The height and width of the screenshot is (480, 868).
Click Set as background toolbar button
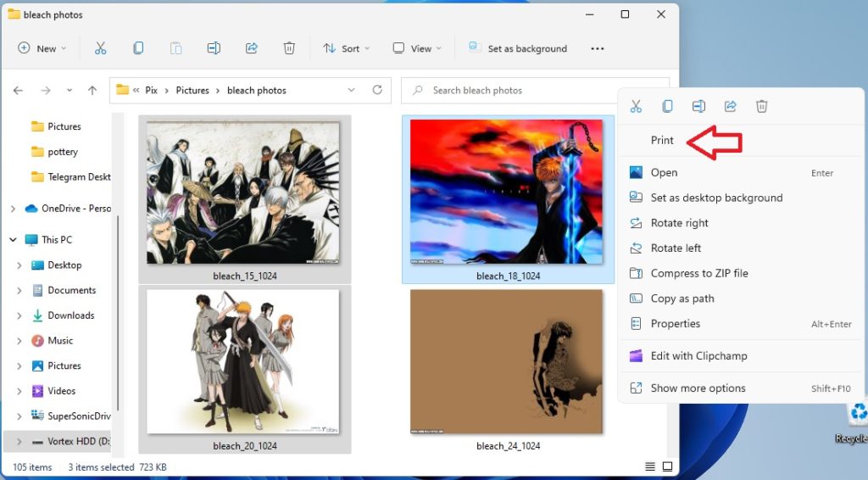point(518,48)
